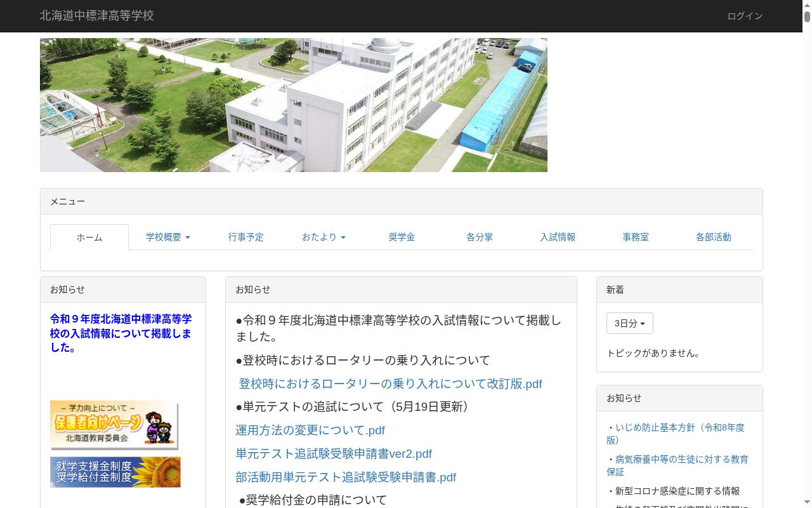The image size is (812, 508).
Task: Open いじめ防止基本方針（令和8年度版） link
Action: tap(676, 434)
